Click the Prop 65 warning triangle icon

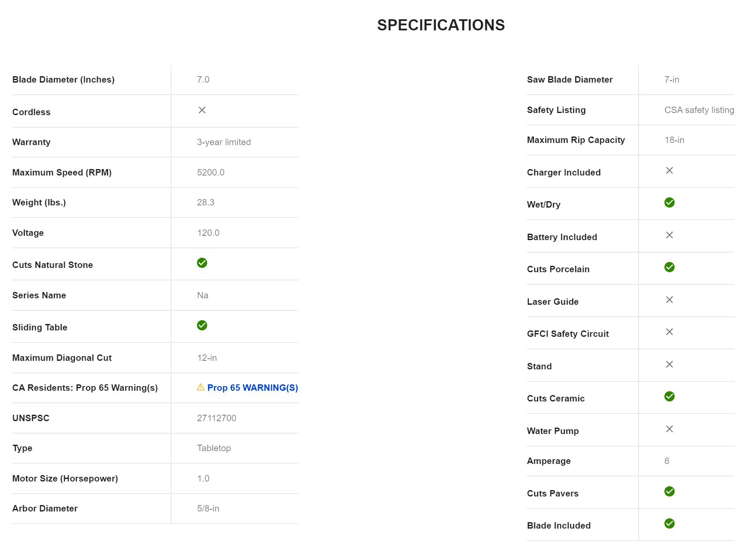pos(200,387)
